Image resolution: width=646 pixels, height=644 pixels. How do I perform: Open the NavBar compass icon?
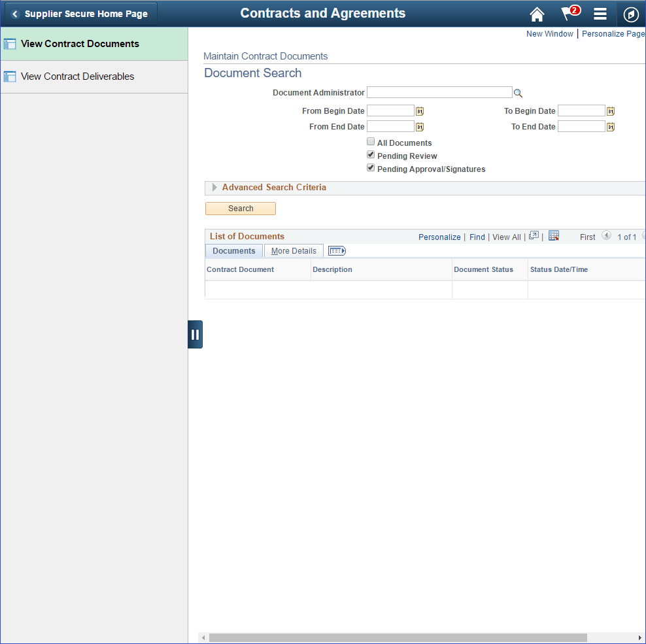click(x=630, y=14)
